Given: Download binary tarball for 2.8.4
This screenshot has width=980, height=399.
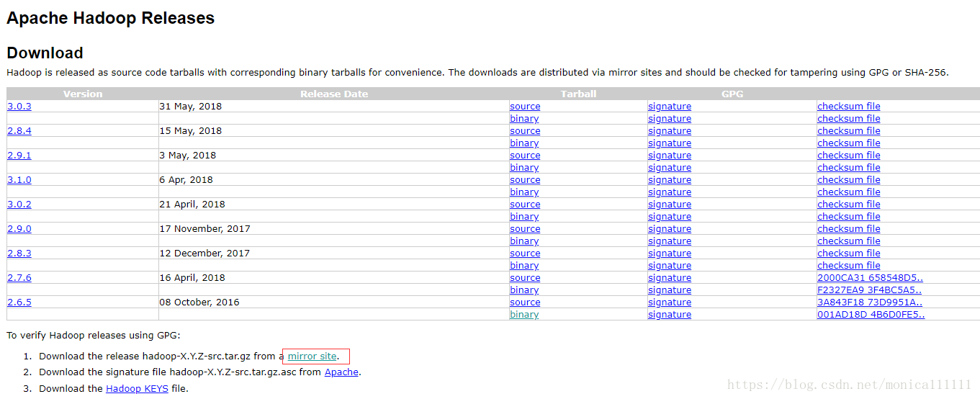Looking at the screenshot, I should pos(524,143).
